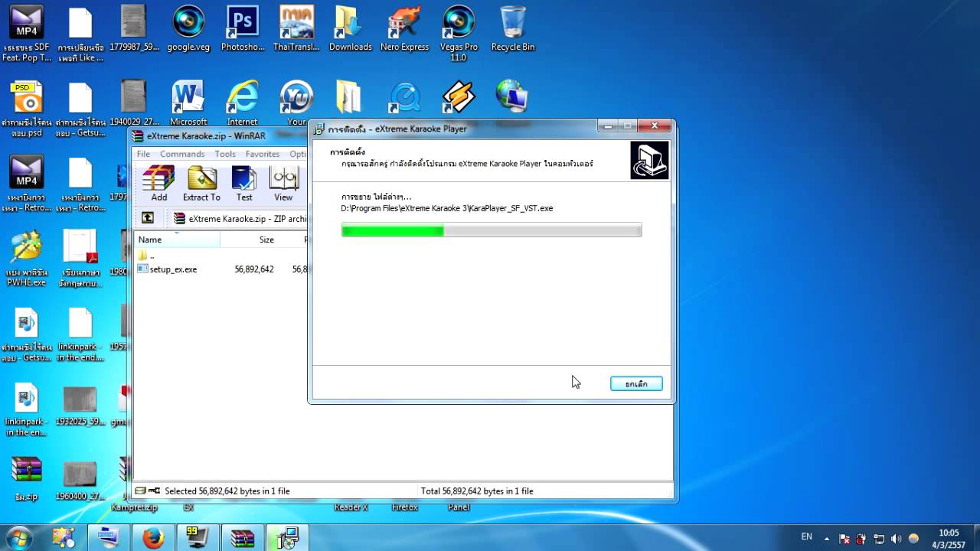Open Microsoft Word desktop shortcut
The width and height of the screenshot is (980, 551).
[188, 103]
